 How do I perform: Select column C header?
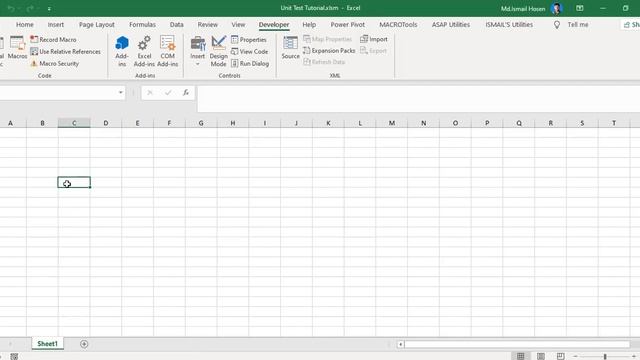click(x=74, y=123)
